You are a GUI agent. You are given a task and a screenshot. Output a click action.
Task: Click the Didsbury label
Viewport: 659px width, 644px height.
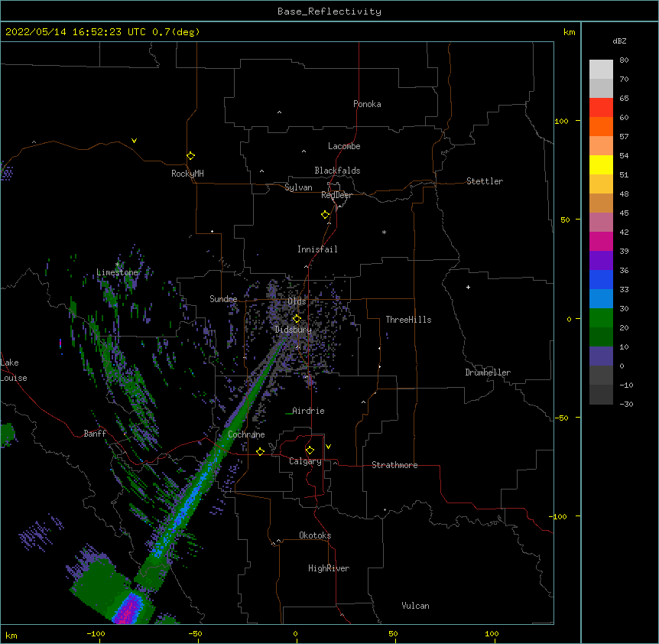click(x=294, y=330)
